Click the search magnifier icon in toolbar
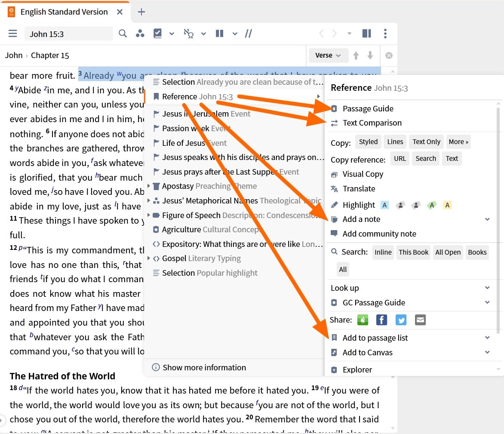The height and width of the screenshot is (434, 504). click(123, 34)
